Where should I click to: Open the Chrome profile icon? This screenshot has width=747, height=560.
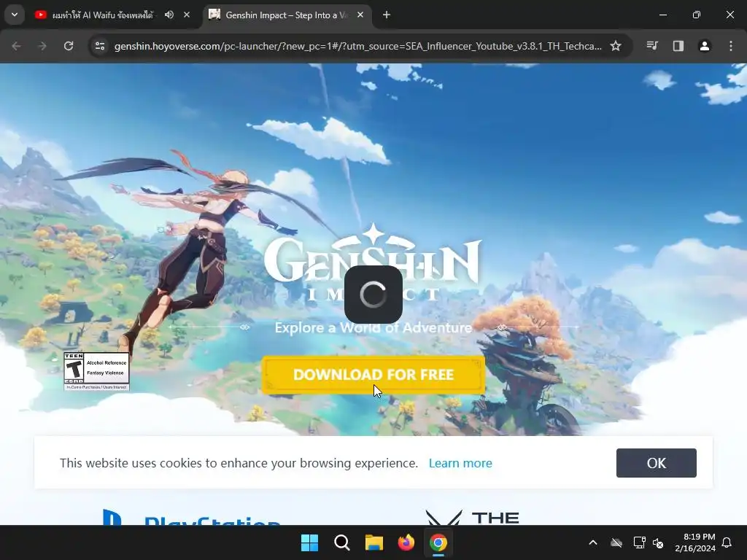pos(705,46)
